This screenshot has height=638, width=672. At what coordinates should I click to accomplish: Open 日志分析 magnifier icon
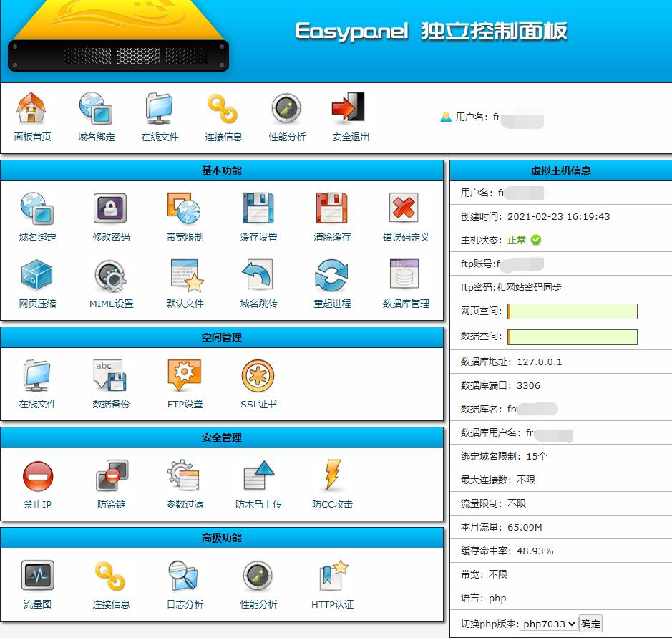point(183,575)
